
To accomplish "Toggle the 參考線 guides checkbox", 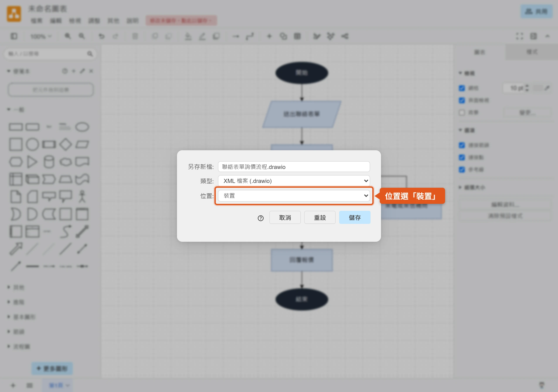I will point(462,169).
